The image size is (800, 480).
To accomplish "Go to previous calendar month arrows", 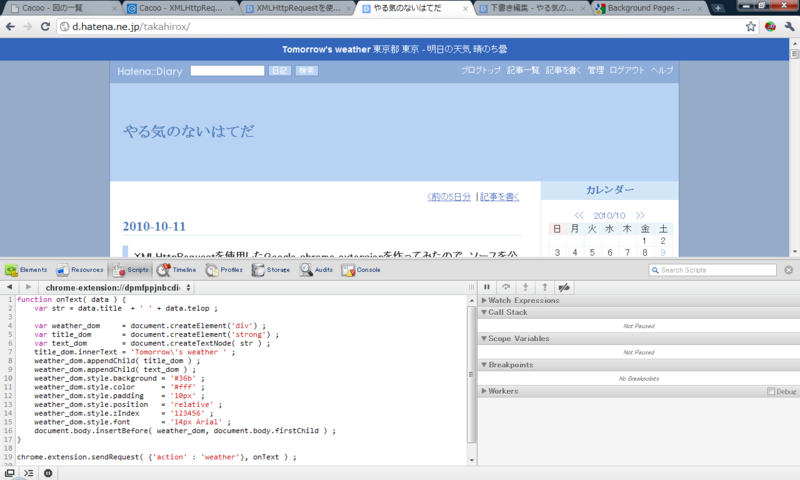I will (579, 215).
